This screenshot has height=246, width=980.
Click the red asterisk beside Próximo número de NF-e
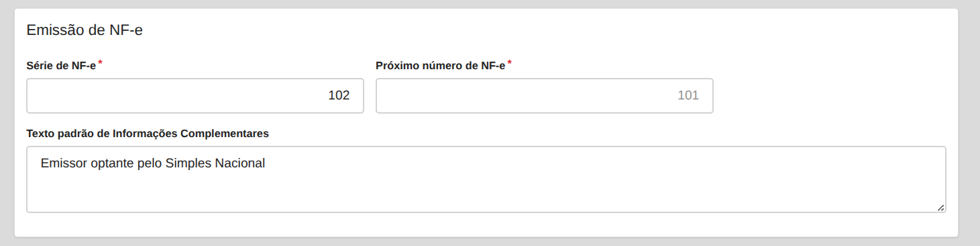[509, 63]
